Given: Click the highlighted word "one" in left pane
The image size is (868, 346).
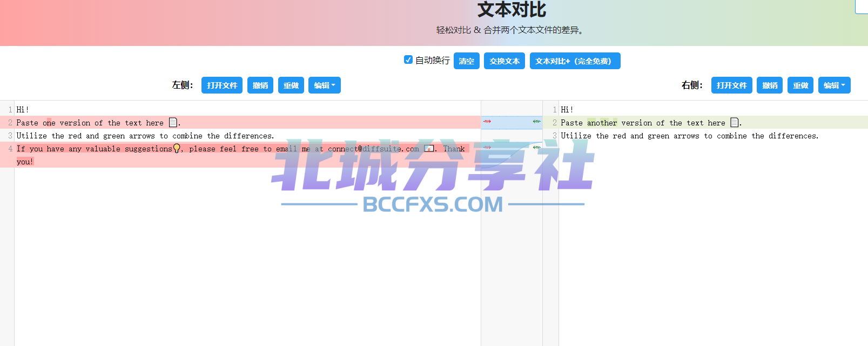Looking at the screenshot, I should point(49,123).
